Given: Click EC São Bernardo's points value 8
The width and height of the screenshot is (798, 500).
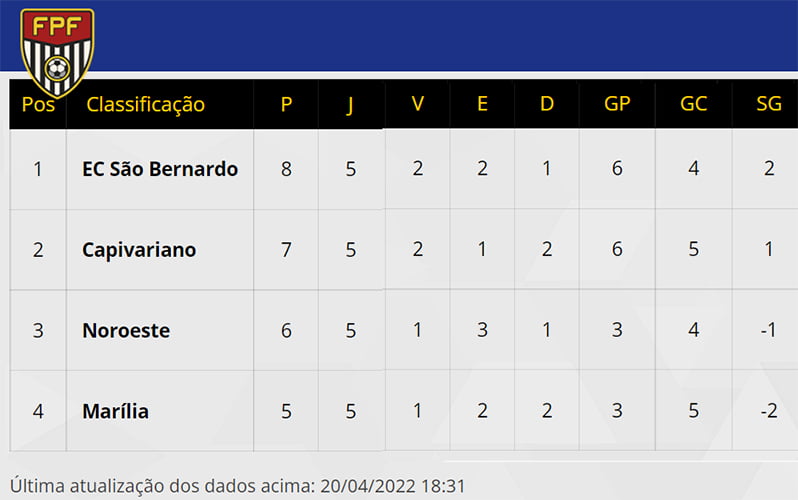Looking at the screenshot, I should [287, 169].
